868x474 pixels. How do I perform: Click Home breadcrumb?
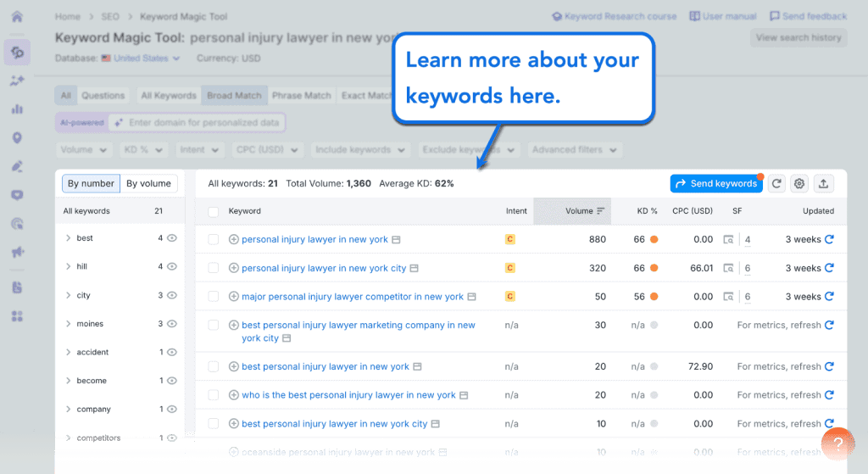click(68, 17)
